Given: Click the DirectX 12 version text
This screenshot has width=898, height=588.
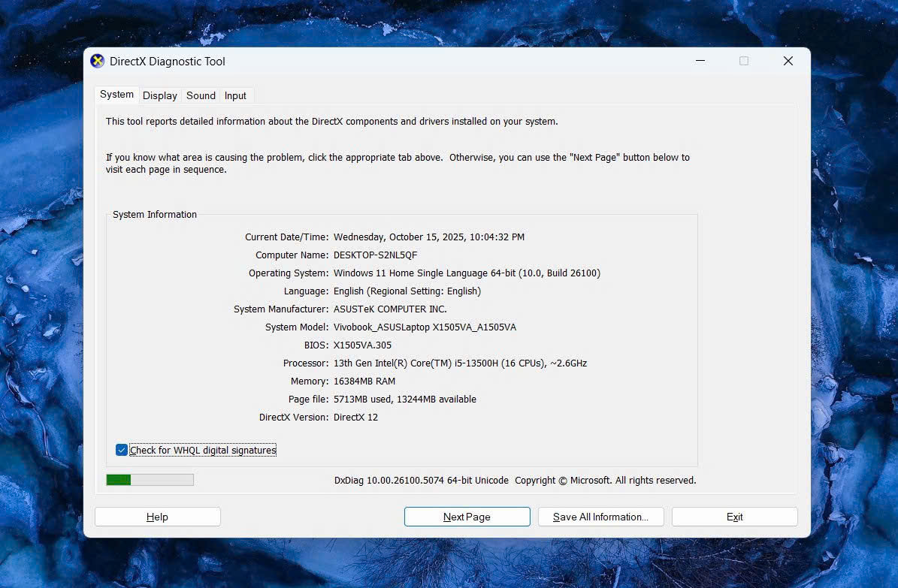Looking at the screenshot, I should click(355, 418).
